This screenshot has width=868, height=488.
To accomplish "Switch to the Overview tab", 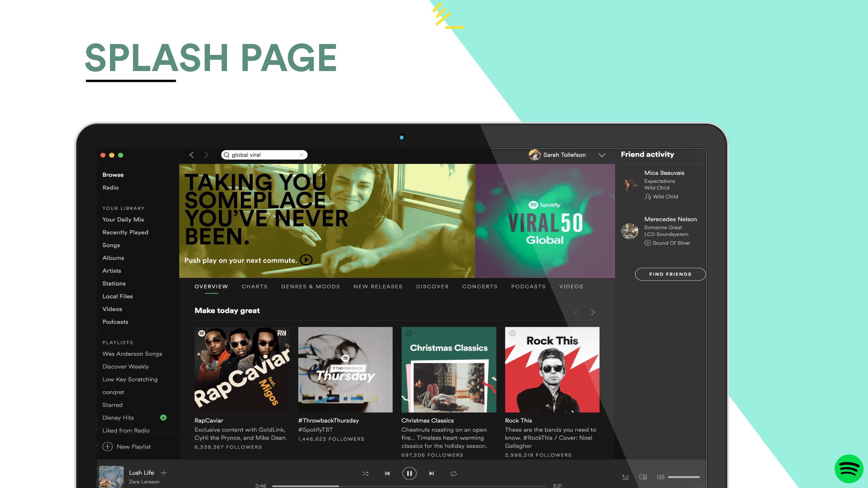I will [211, 287].
